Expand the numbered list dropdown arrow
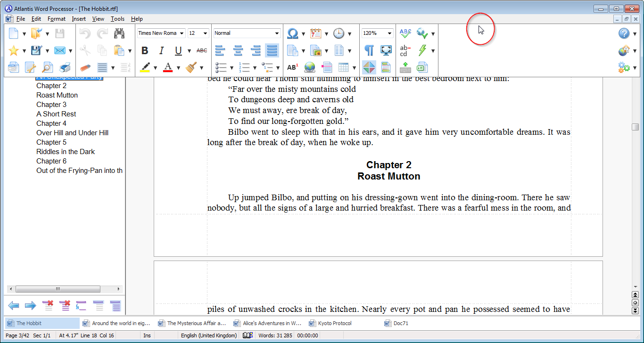The height and width of the screenshot is (343, 644). coord(255,68)
